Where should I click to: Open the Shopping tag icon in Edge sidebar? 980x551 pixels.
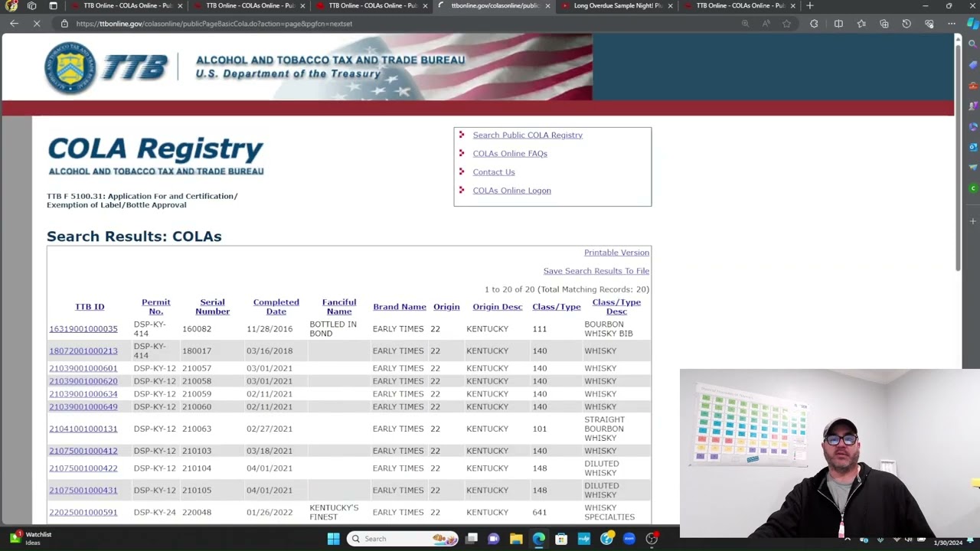pos(973,65)
